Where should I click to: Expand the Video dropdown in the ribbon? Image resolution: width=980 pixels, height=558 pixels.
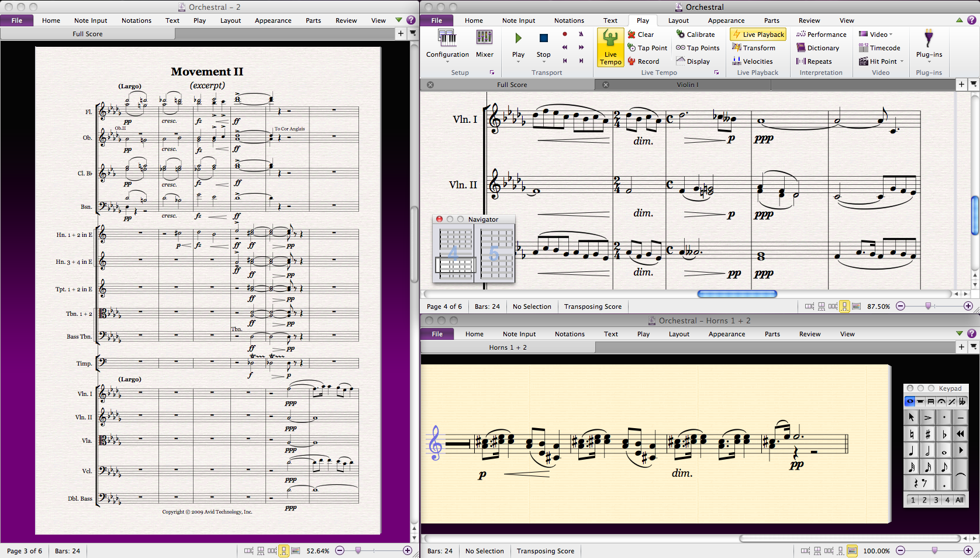point(891,35)
